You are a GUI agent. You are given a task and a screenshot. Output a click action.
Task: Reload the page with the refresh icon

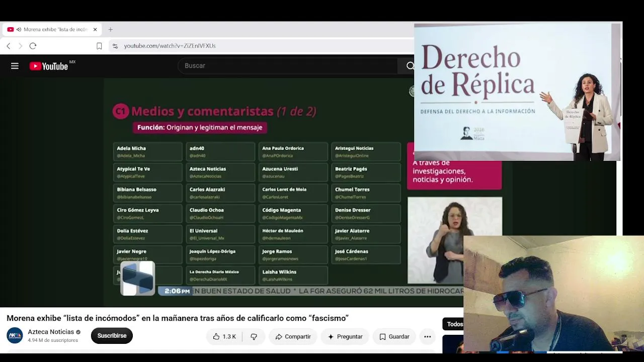click(33, 46)
